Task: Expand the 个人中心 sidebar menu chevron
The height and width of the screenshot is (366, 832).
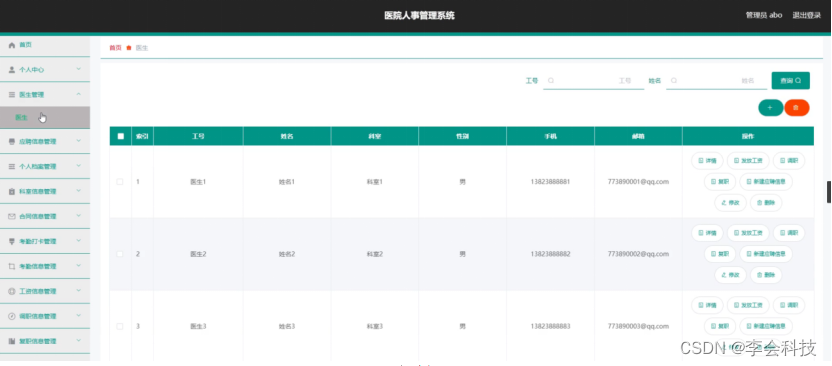Action: [79, 69]
